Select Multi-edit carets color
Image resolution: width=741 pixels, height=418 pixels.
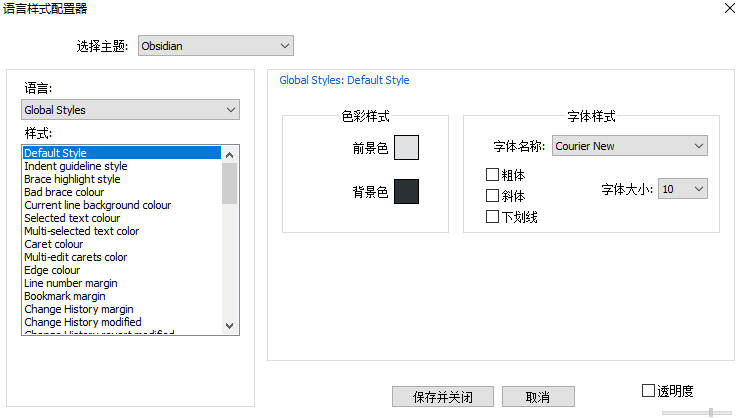(122, 257)
